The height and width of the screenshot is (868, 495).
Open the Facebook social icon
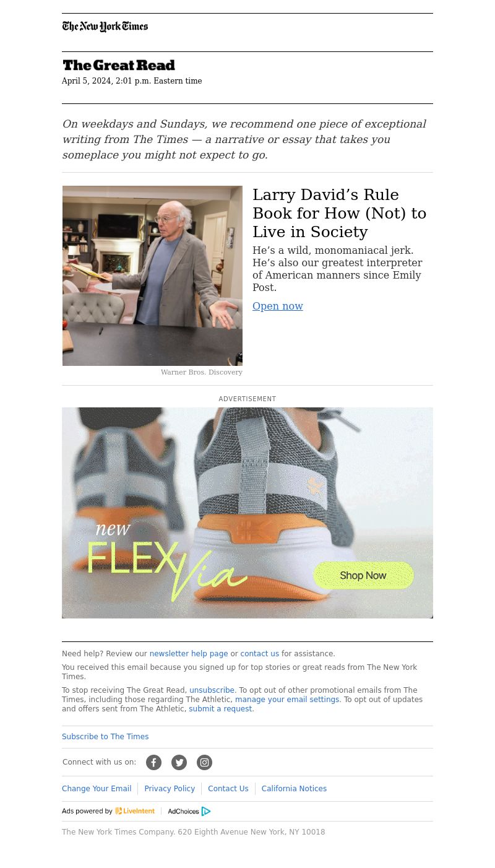pos(153,763)
